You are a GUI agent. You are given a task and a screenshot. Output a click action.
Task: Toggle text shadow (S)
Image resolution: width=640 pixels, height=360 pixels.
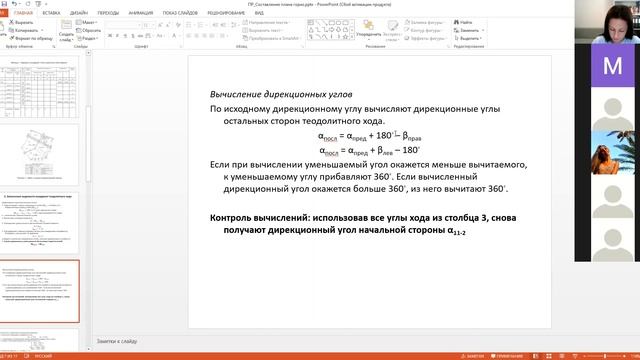(133, 36)
